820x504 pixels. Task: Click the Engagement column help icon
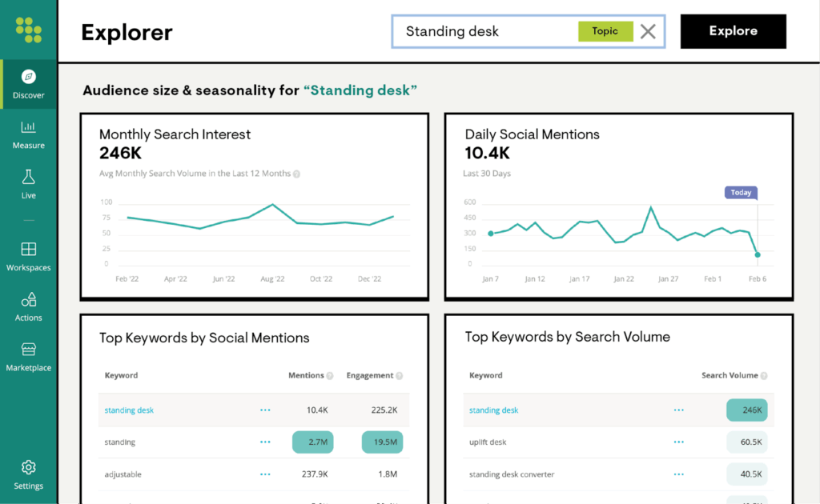(x=399, y=375)
